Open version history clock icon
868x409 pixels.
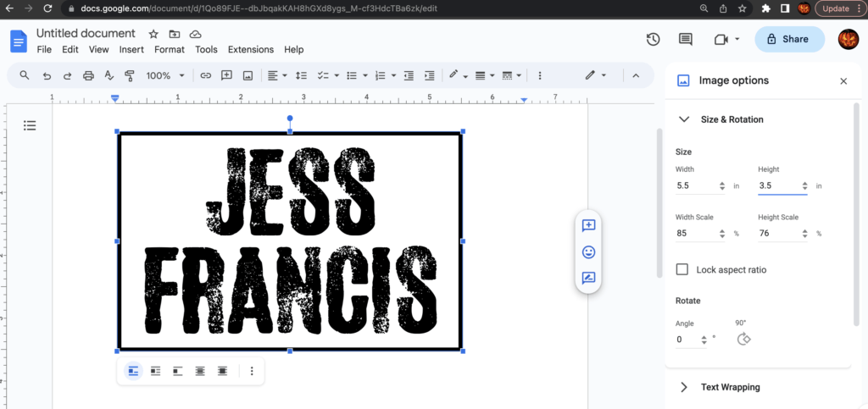[x=653, y=40]
